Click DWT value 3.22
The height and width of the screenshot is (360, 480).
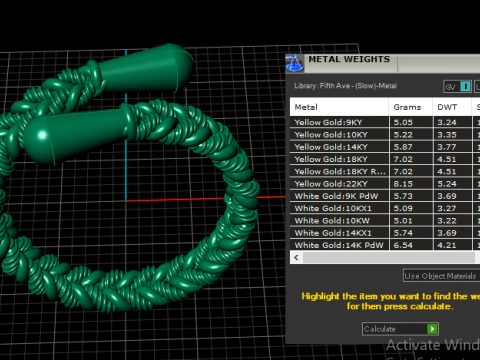click(447, 221)
